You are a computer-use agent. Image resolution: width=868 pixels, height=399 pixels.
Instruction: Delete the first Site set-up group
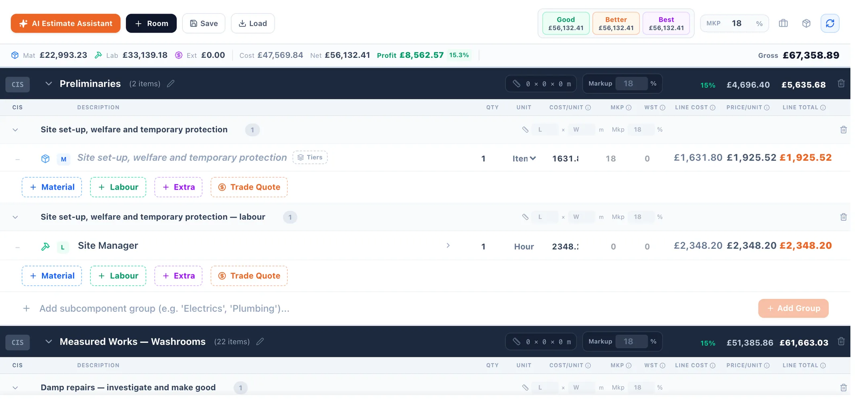[x=843, y=130]
